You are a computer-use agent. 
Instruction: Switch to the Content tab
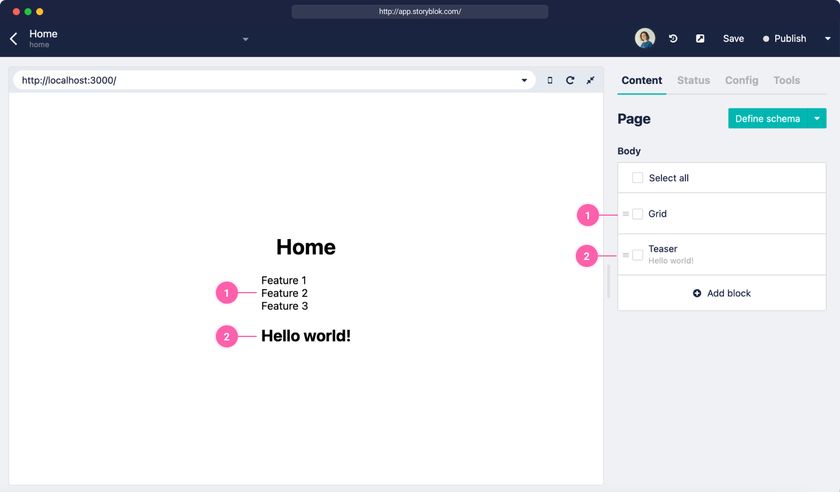[x=641, y=80]
